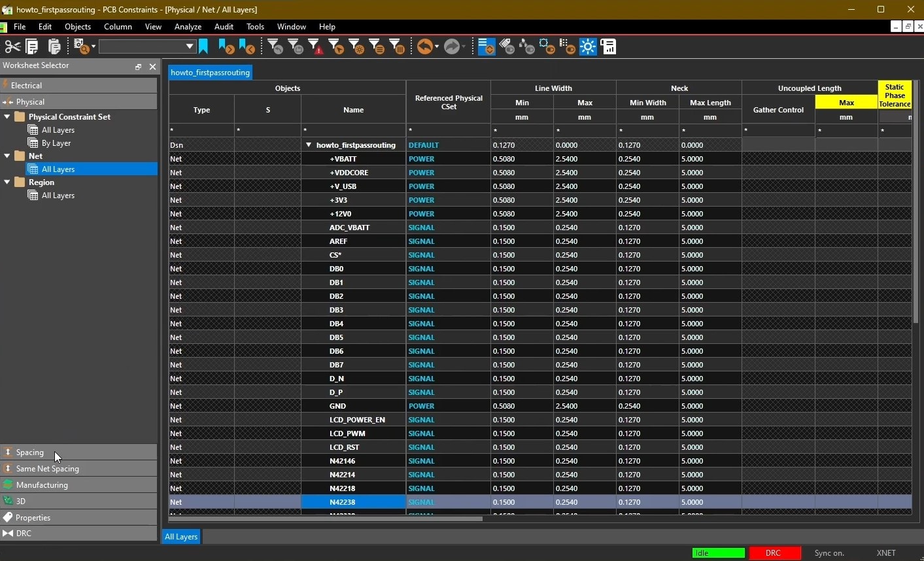Collapse the Net tree node

[x=7, y=156]
